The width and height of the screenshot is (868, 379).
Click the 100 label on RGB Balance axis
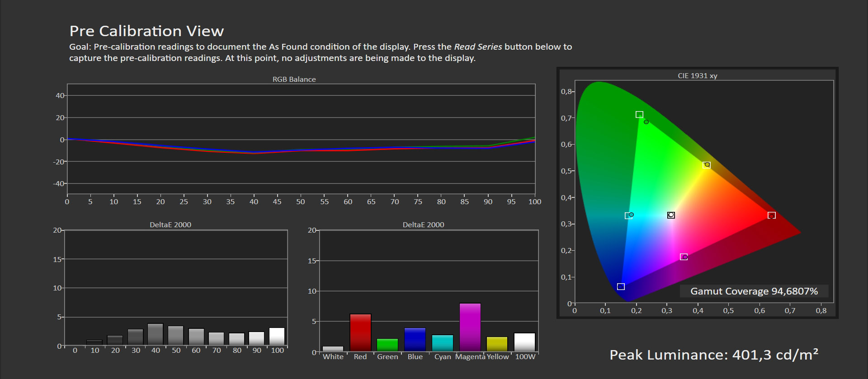coord(535,202)
